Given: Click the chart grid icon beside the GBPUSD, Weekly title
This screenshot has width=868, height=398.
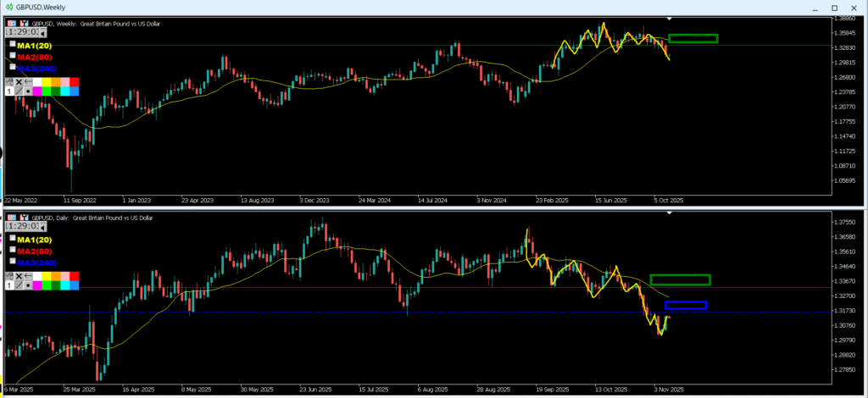Looking at the screenshot, I should pos(12,23).
